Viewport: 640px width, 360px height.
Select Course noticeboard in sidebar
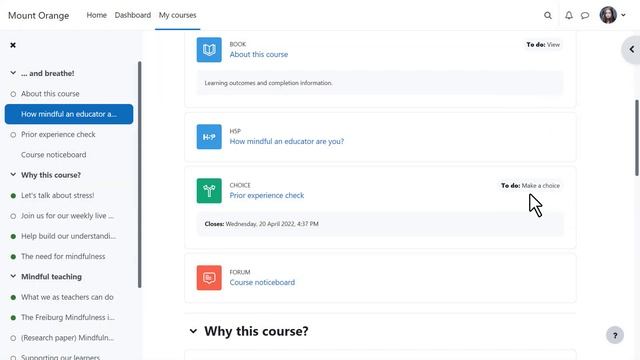(53, 155)
